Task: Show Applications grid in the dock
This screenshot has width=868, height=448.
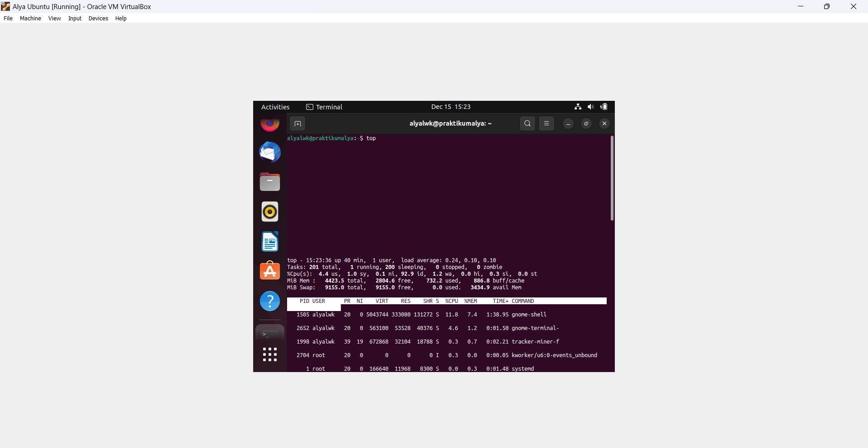Action: pyautogui.click(x=270, y=354)
